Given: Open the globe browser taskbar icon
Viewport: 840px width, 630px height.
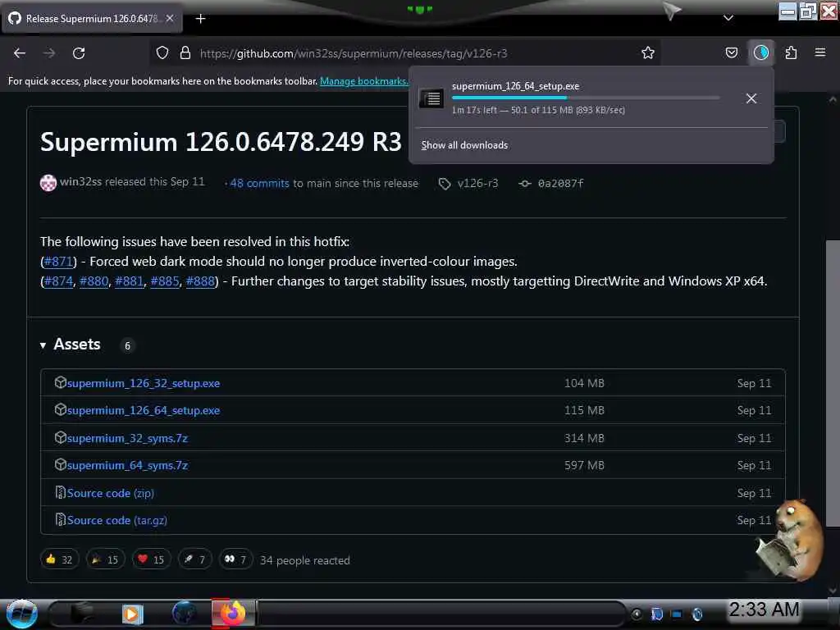Looking at the screenshot, I should (x=185, y=614).
